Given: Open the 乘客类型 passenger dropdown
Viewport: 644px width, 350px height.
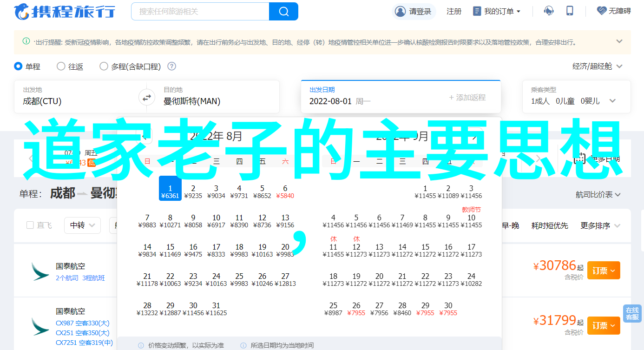Looking at the screenshot, I should click(x=576, y=97).
